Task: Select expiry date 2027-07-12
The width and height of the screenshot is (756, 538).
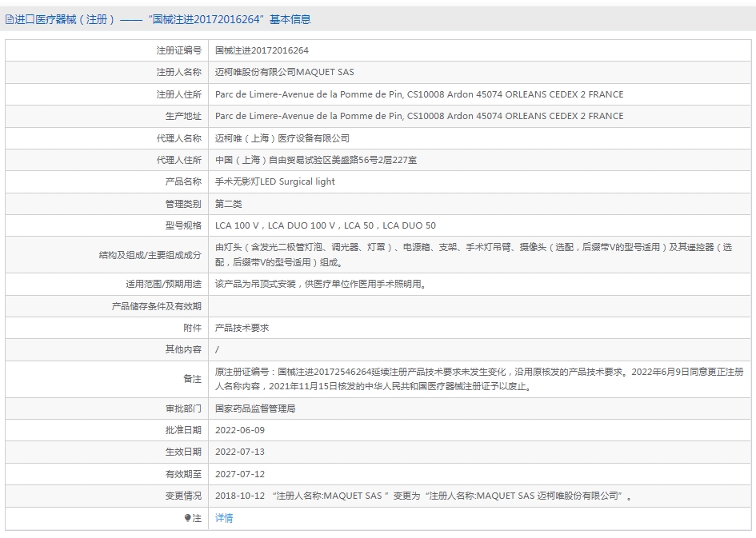Action: pos(240,474)
